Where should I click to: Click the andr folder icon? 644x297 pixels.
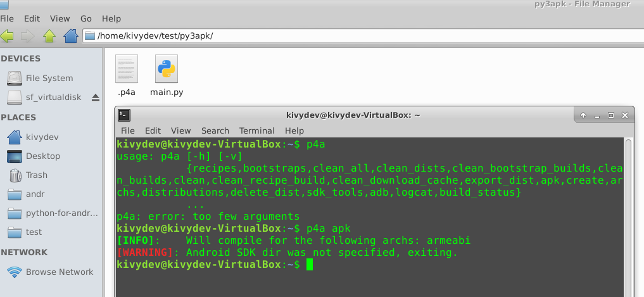[x=15, y=194]
